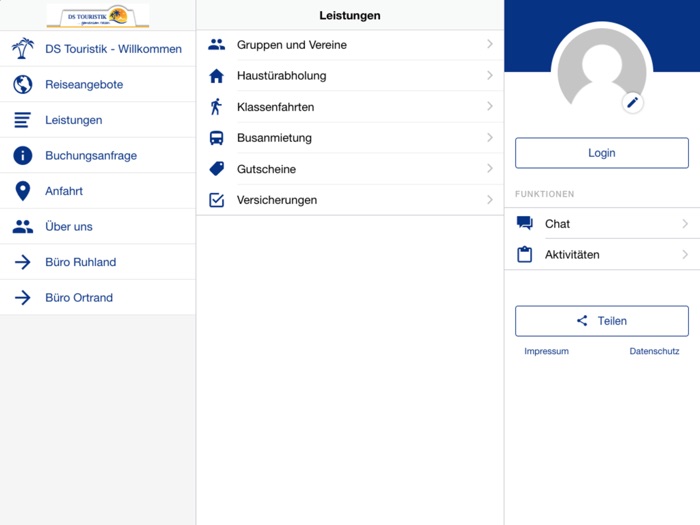700x525 pixels.
Task: Tap the pencil edit profile icon
Action: [x=632, y=102]
